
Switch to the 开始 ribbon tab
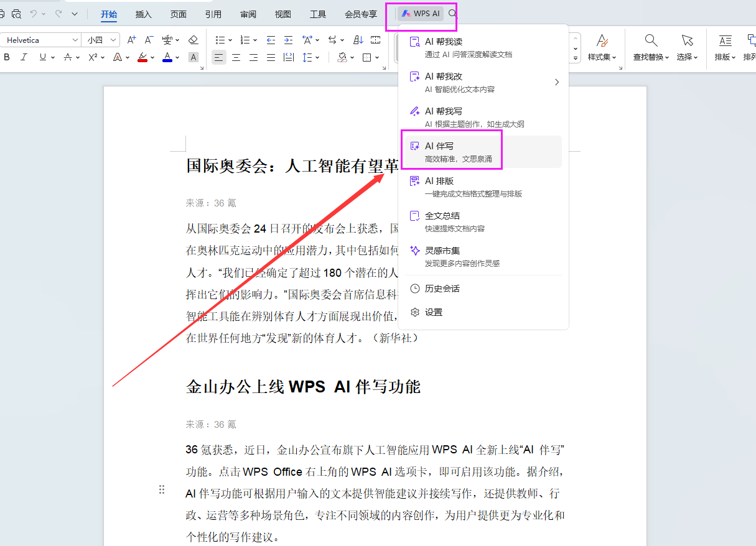[109, 14]
